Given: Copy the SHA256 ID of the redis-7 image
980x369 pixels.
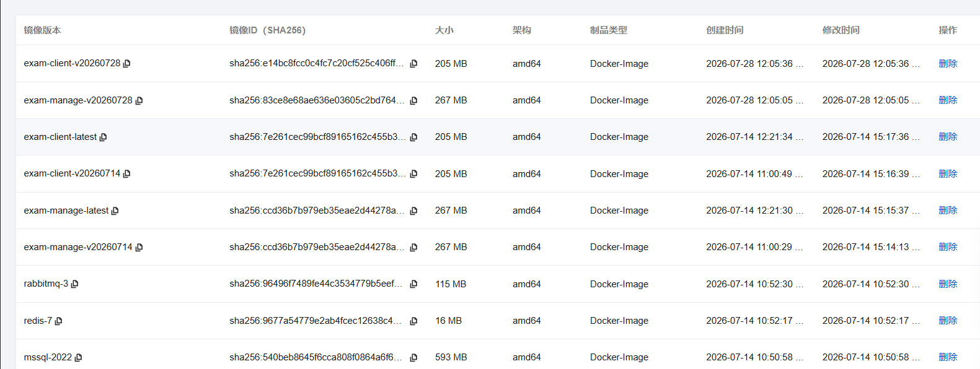Looking at the screenshot, I should point(413,321).
